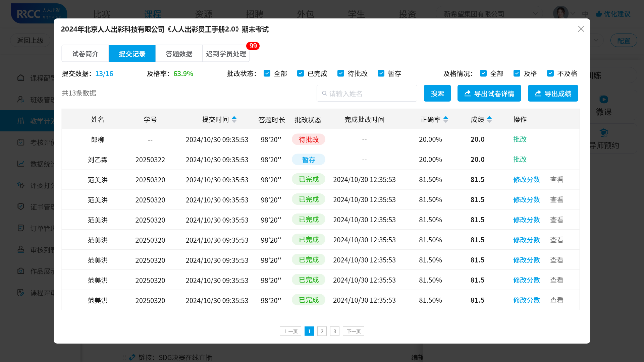Open the 投资 top menu
Image resolution: width=644 pixels, height=362 pixels.
point(408,14)
